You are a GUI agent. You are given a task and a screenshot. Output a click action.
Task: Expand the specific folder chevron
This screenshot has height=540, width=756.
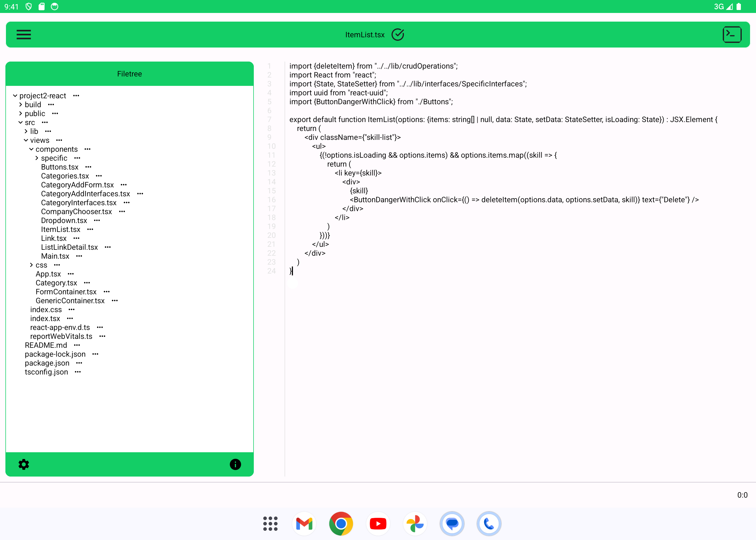coord(36,158)
